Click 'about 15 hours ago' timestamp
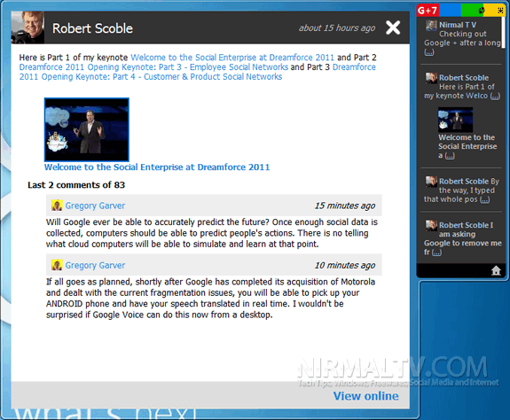The height and width of the screenshot is (420, 510). point(337,28)
